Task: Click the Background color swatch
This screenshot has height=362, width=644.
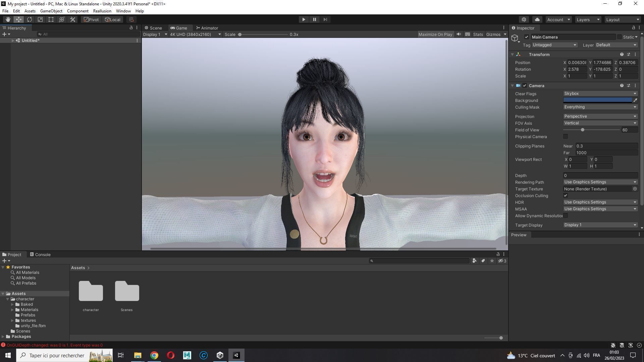Action: [597, 100]
